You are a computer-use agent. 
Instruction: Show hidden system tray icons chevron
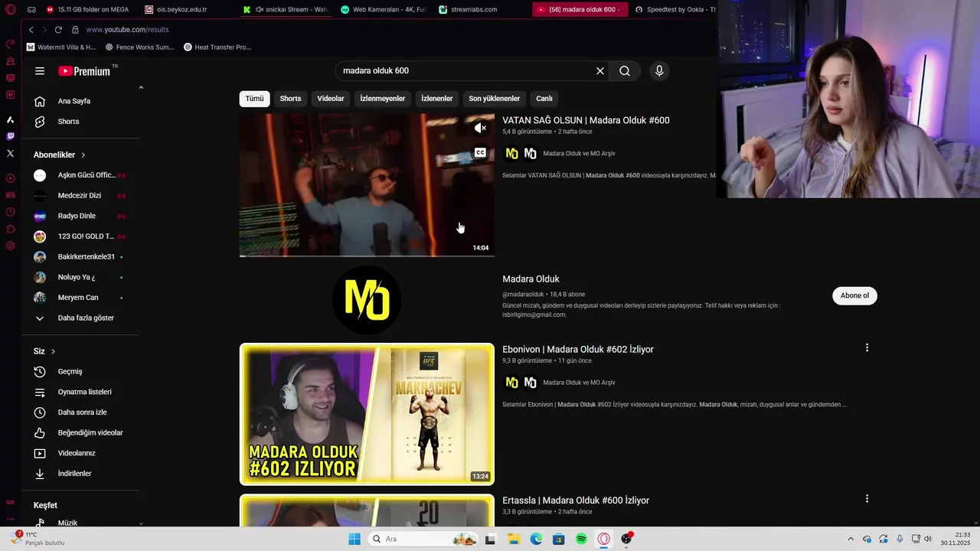point(850,539)
